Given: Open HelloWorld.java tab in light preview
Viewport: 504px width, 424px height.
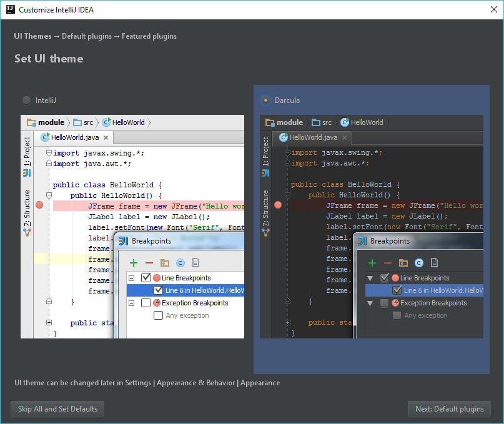Looking at the screenshot, I should (74, 137).
